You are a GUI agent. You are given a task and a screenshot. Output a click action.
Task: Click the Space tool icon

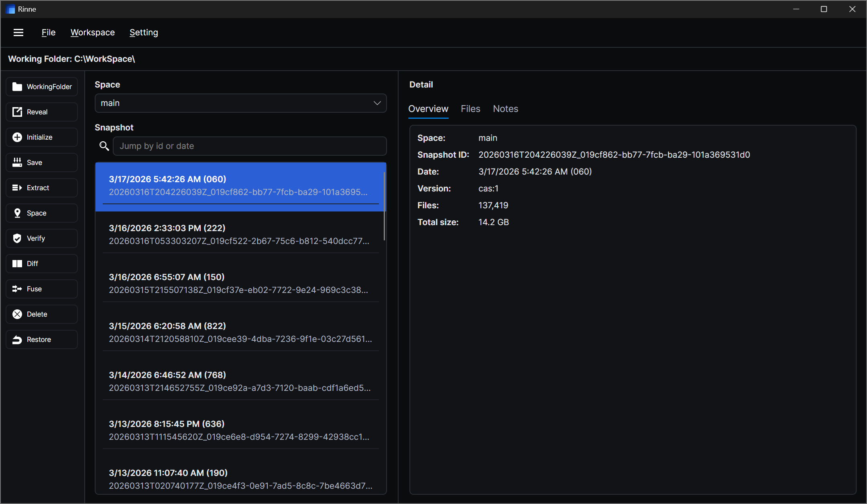(x=17, y=213)
